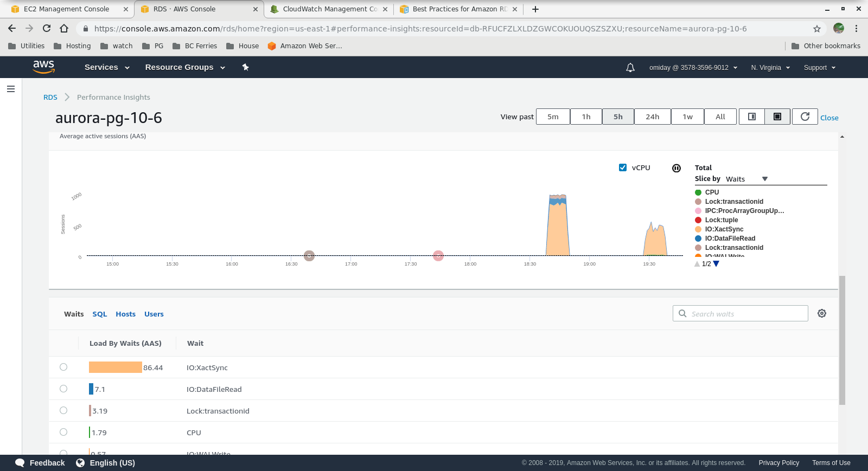The image size is (868, 471).
Task: Open the Slice by Waits dropdown
Action: (x=746, y=179)
